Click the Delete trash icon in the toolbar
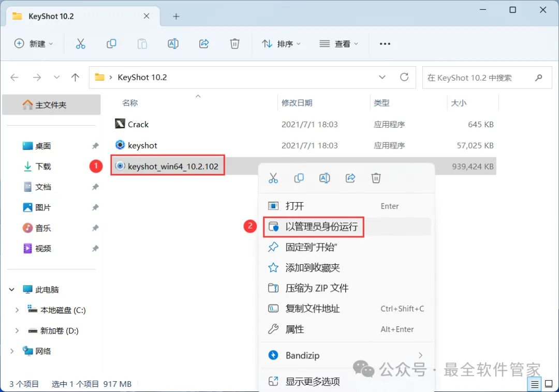Image resolution: width=559 pixels, height=392 pixels. [234, 44]
